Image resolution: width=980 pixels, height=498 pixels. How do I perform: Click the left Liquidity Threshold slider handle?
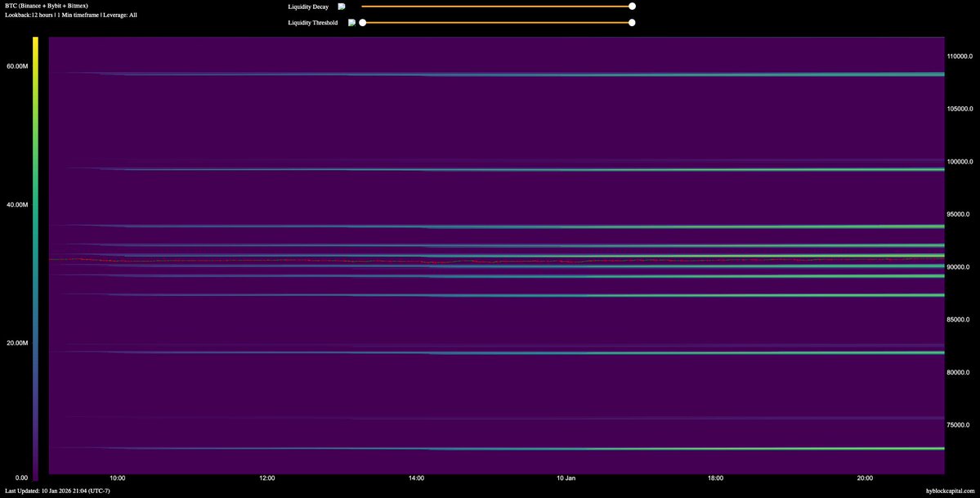pyautogui.click(x=363, y=23)
